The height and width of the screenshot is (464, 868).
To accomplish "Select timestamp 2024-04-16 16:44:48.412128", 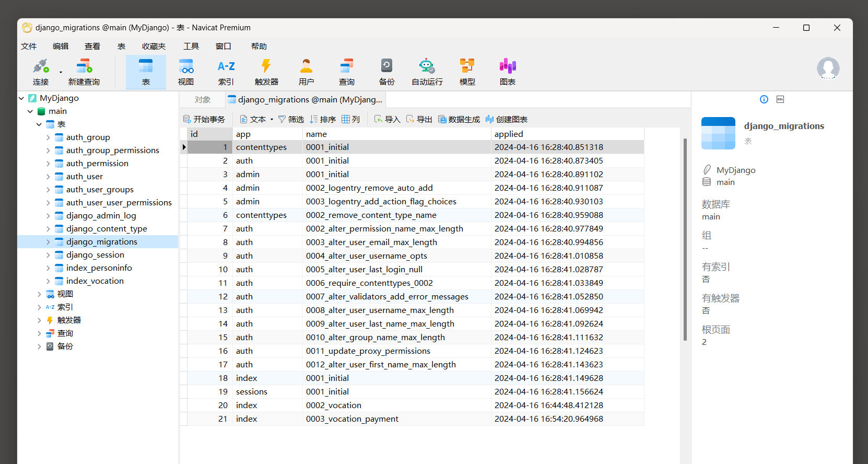I will pyautogui.click(x=567, y=405).
